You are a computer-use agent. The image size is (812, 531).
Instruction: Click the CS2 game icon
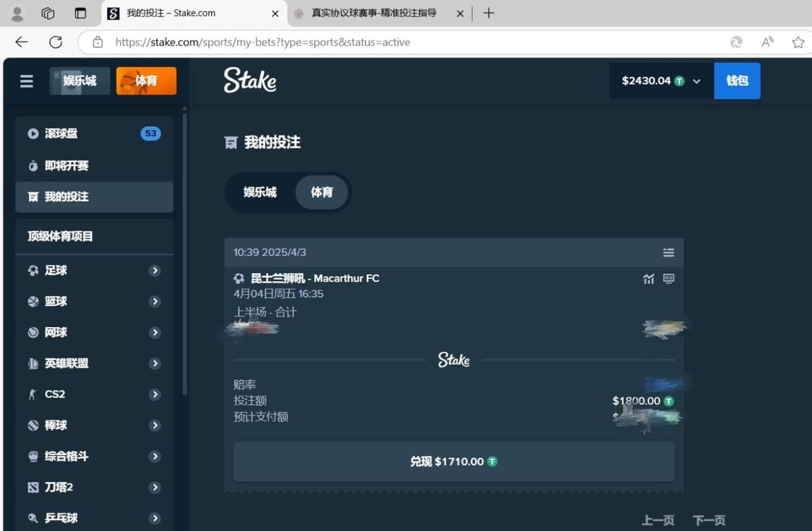click(x=32, y=394)
